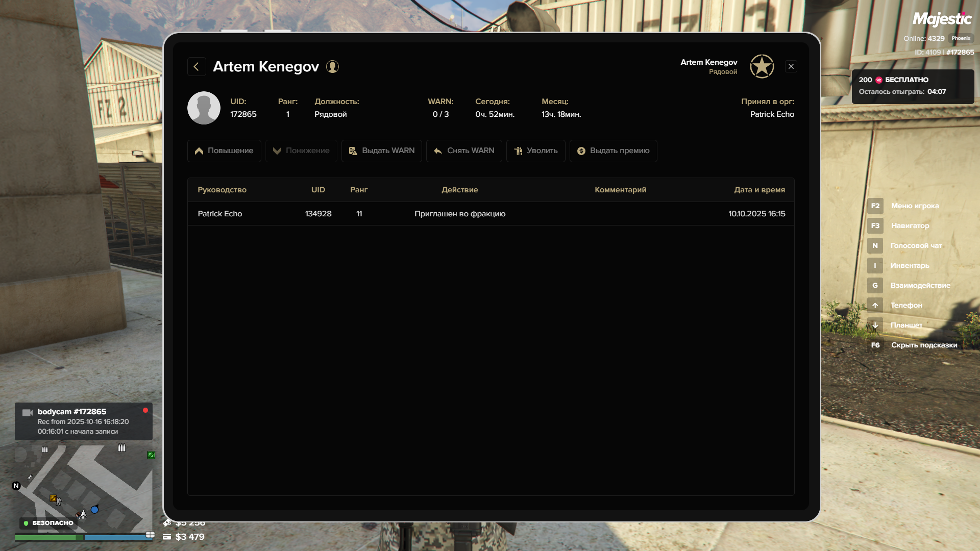The width and height of the screenshot is (980, 551).
Task: Give a bonus via Выдать премию
Action: point(613,151)
